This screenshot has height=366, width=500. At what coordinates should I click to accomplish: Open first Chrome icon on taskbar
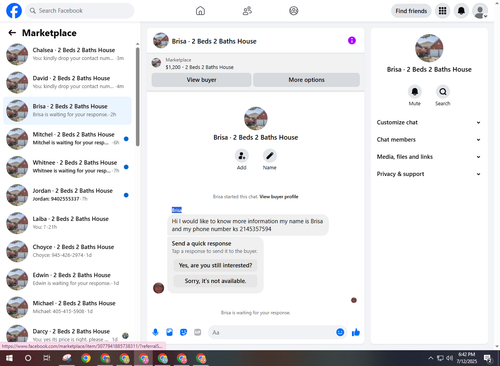tap(86, 358)
